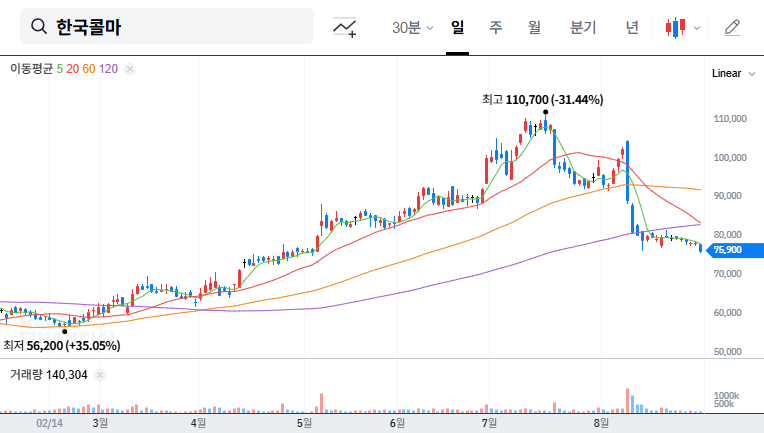This screenshot has height=433, width=764.
Task: Open the Linear scale dropdown
Action: [x=733, y=74]
